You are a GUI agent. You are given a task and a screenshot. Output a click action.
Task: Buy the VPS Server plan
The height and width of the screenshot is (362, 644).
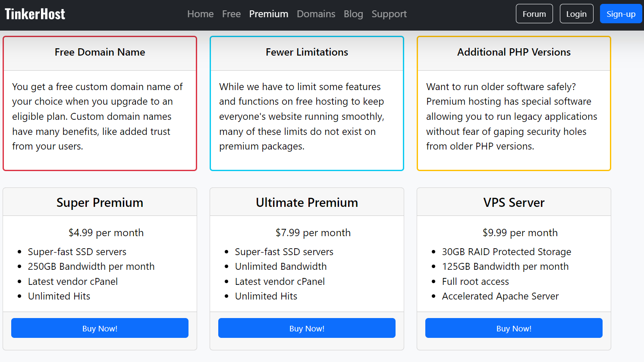(514, 328)
